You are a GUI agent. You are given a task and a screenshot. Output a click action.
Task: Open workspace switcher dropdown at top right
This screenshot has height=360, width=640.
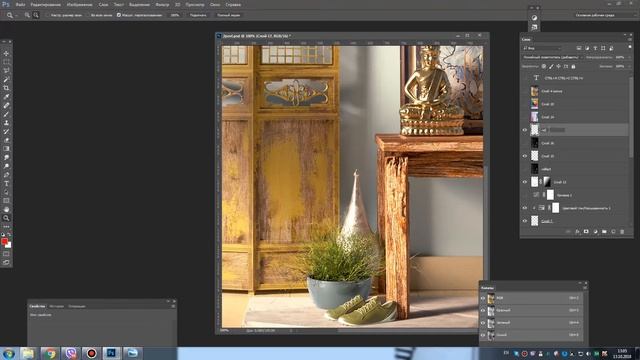tap(605, 15)
